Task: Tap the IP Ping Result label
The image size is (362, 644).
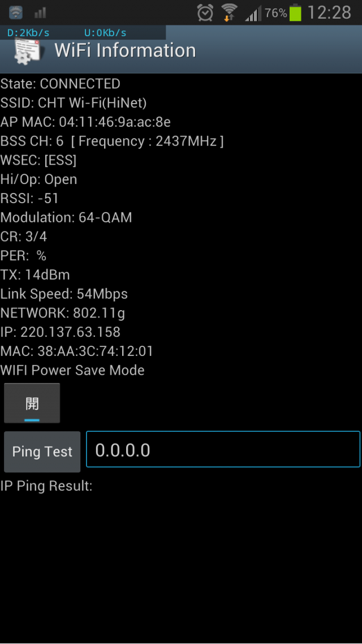Action: coord(46,486)
